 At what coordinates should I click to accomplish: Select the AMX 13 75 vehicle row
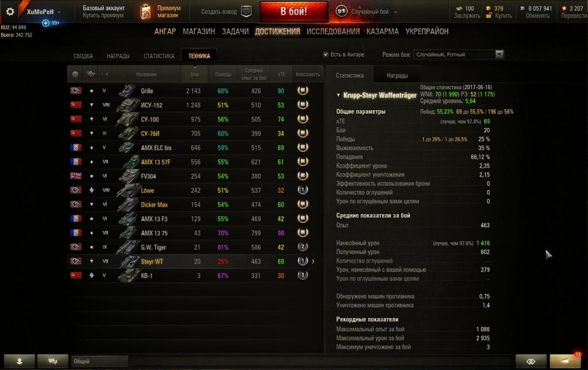pos(195,233)
